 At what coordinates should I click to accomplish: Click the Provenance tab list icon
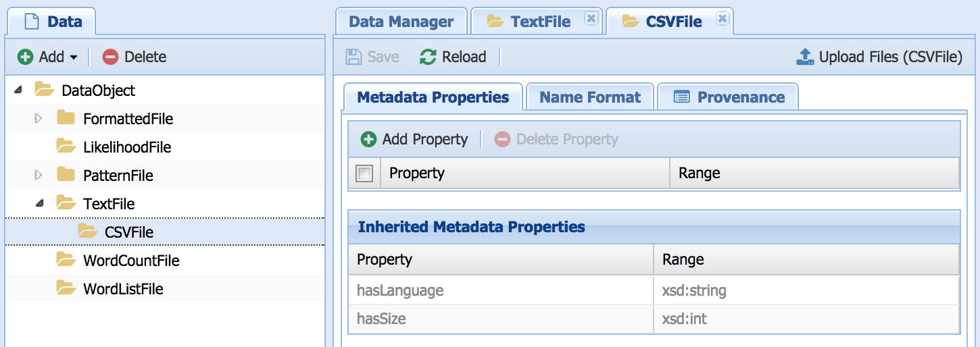[682, 97]
